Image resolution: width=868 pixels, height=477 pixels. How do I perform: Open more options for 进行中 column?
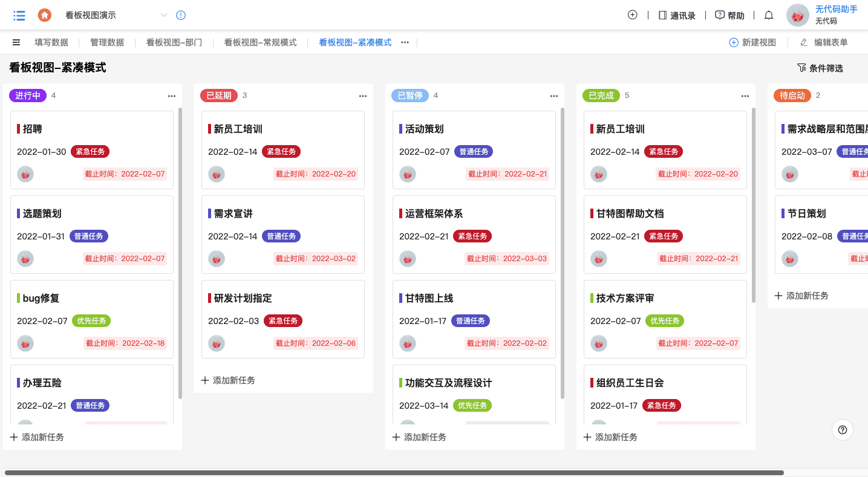(x=172, y=96)
